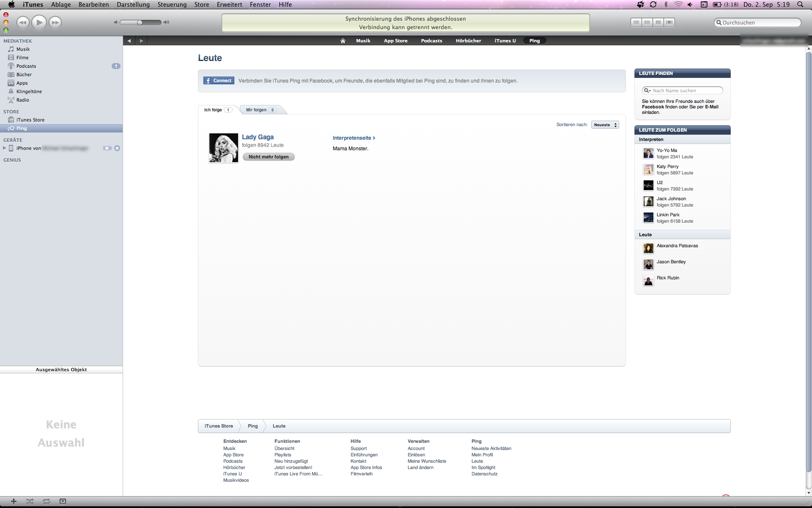
Task: Go to store home icon
Action: [x=343, y=41]
